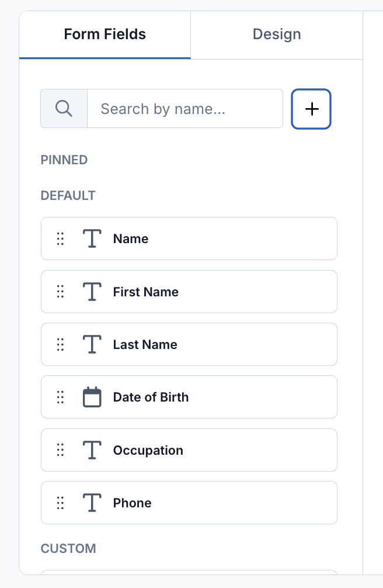This screenshot has width=383, height=588.
Task: Click the magnifying glass search icon
Action: click(x=64, y=109)
